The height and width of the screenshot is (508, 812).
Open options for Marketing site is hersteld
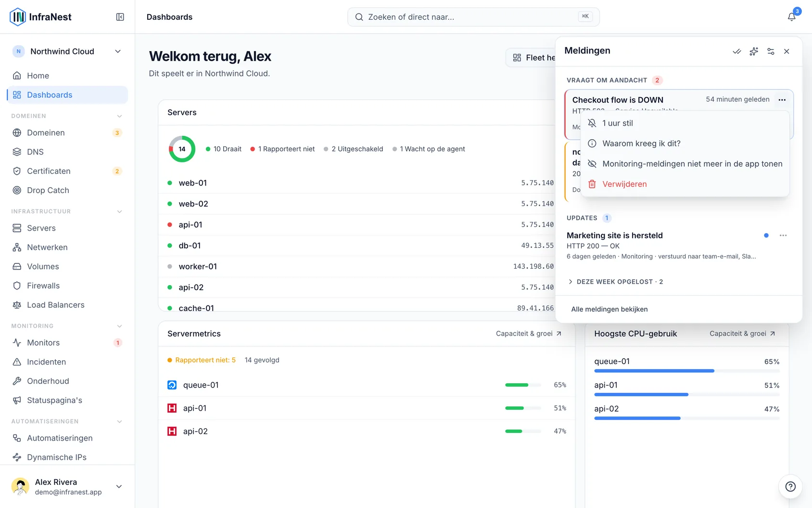tap(783, 235)
